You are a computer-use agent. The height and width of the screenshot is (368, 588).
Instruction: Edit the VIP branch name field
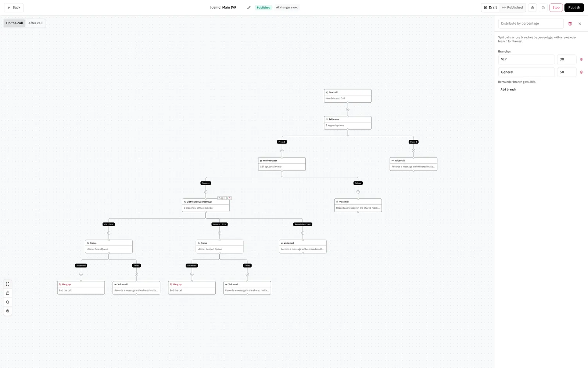(526, 59)
